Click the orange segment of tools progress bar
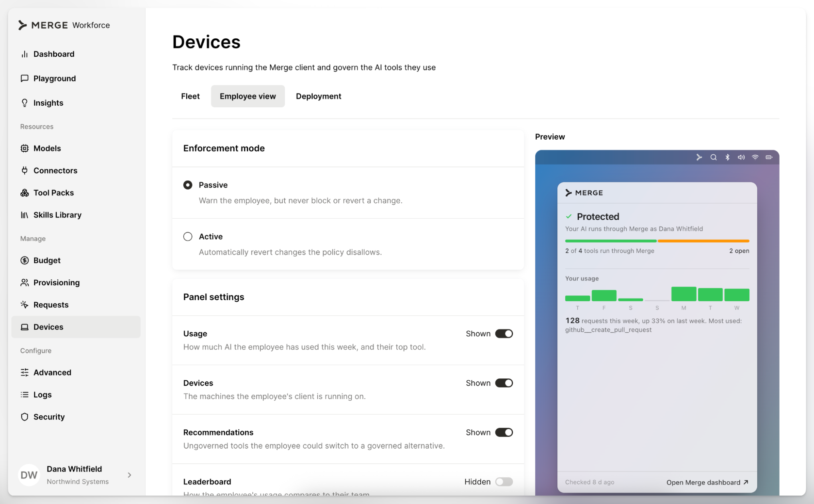Screen dimensions: 814x504 pyautogui.click(x=703, y=241)
